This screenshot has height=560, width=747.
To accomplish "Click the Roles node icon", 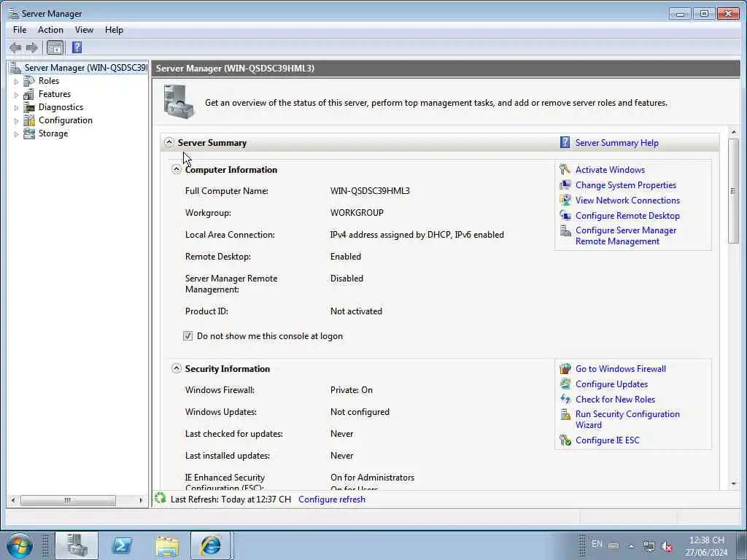I will [x=29, y=81].
